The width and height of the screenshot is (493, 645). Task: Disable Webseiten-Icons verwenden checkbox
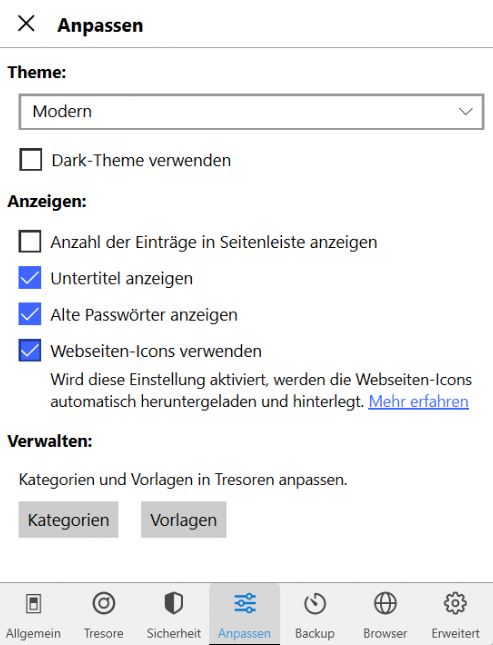click(x=30, y=350)
